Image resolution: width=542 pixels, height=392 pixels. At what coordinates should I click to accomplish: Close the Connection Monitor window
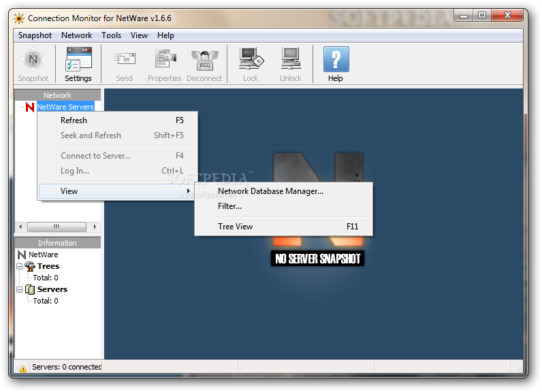pyautogui.click(x=507, y=16)
